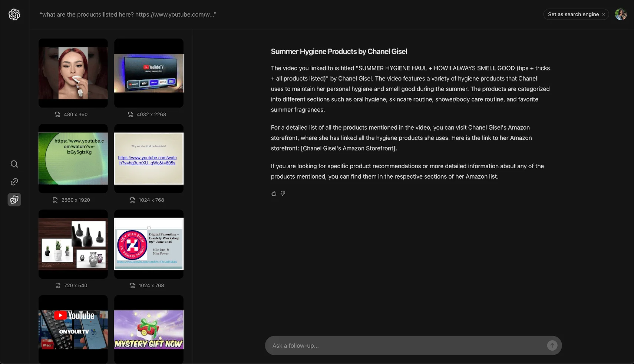Click the send arrow in the follow-up box
The width and height of the screenshot is (634, 364).
tap(552, 345)
